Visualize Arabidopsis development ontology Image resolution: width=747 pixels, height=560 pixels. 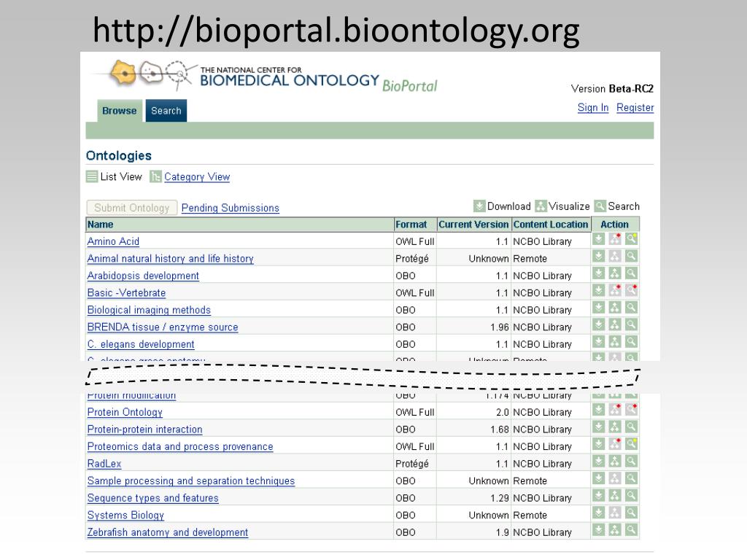pyautogui.click(x=615, y=273)
